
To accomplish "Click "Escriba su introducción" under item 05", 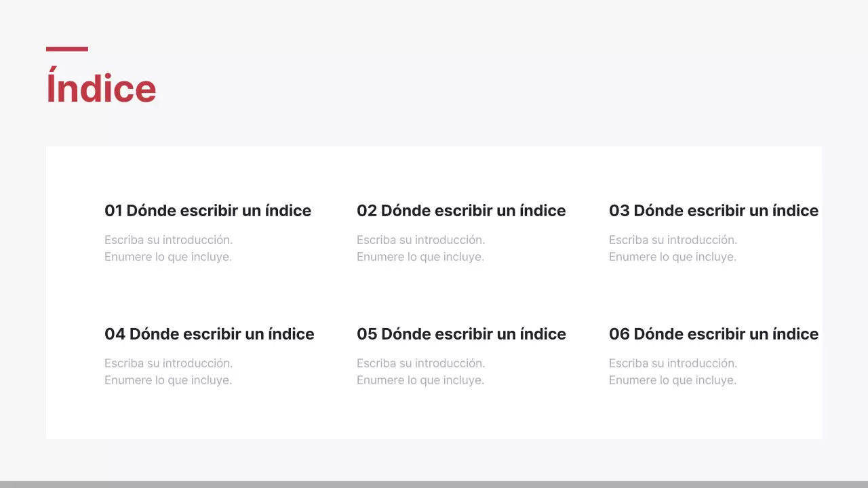I will click(420, 363).
